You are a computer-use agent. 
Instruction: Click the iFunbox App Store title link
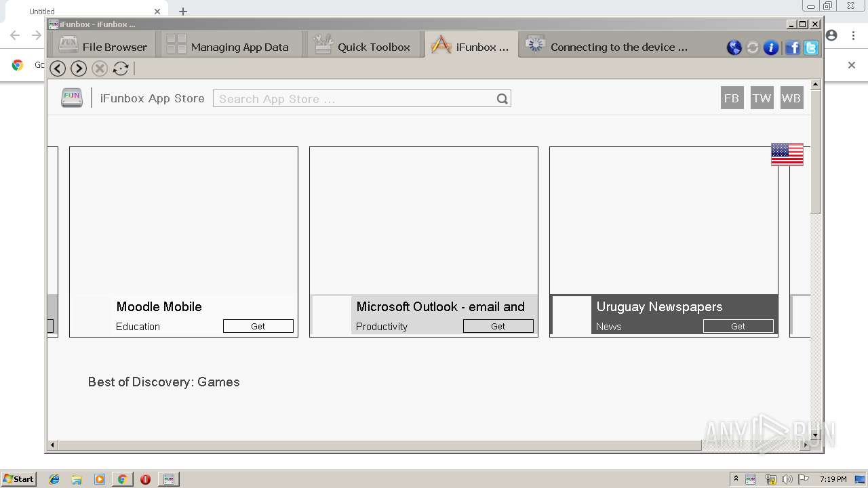pyautogui.click(x=152, y=98)
